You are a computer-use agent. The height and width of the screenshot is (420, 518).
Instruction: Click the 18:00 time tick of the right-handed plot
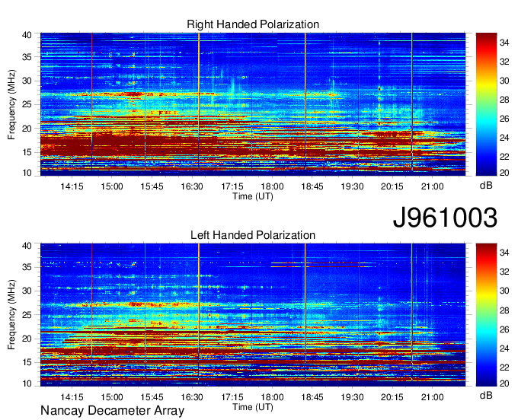[x=272, y=186]
